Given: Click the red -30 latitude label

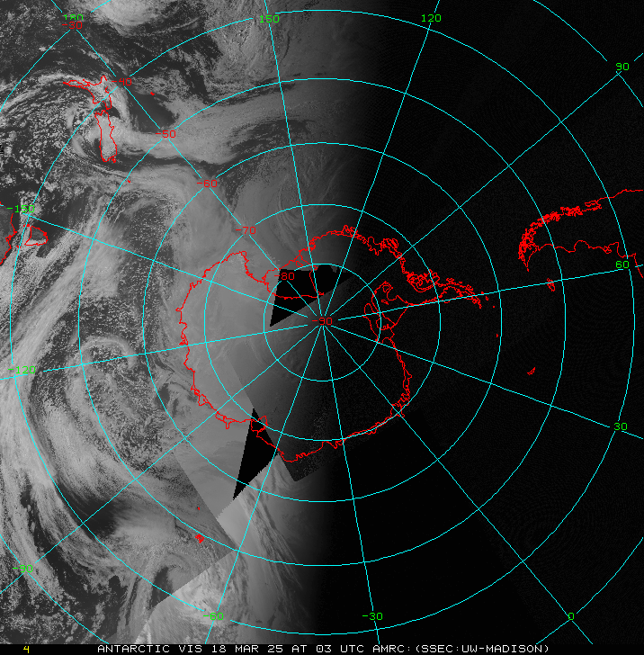Looking at the screenshot, I should (x=72, y=25).
